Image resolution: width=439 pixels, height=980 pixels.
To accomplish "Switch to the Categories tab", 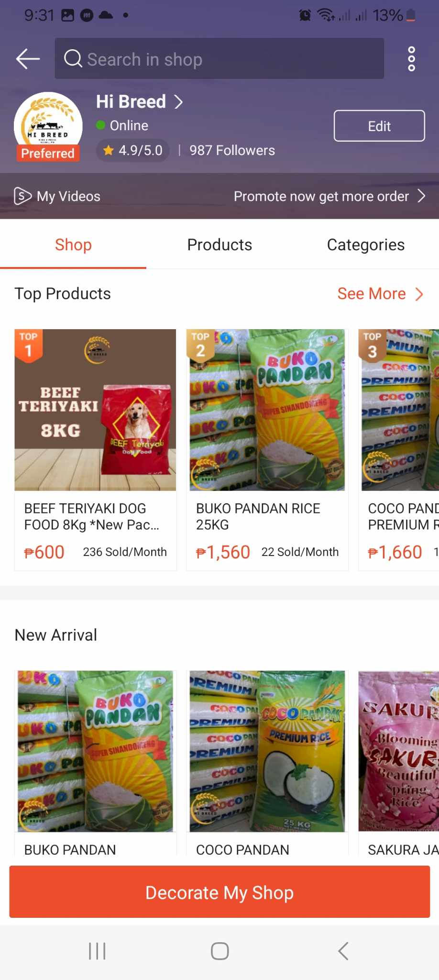I will pyautogui.click(x=365, y=245).
